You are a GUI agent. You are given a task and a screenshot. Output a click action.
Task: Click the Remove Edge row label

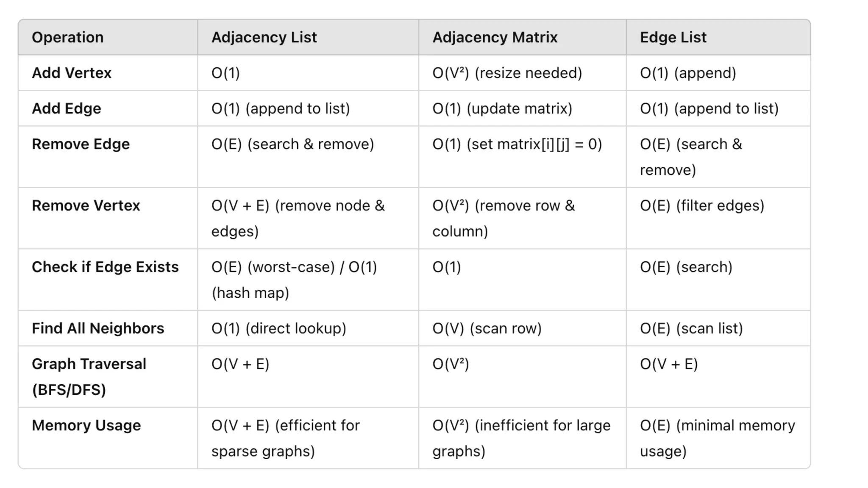(81, 144)
